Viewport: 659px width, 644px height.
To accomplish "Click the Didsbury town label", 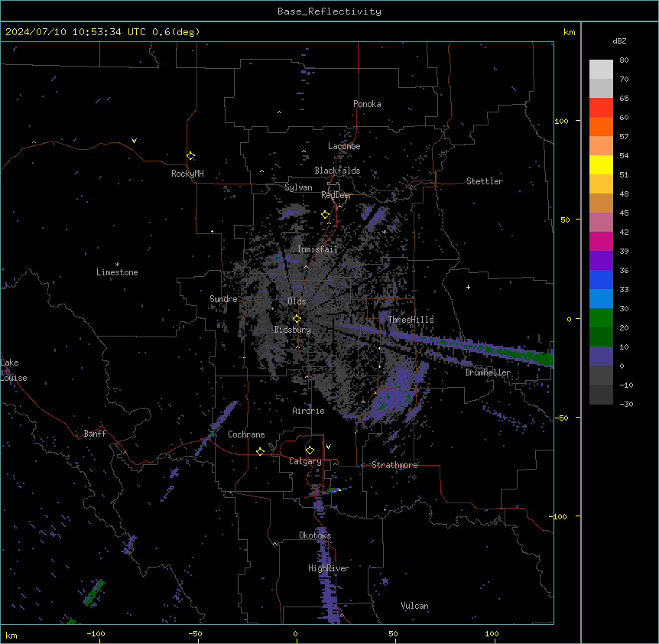I will [293, 330].
